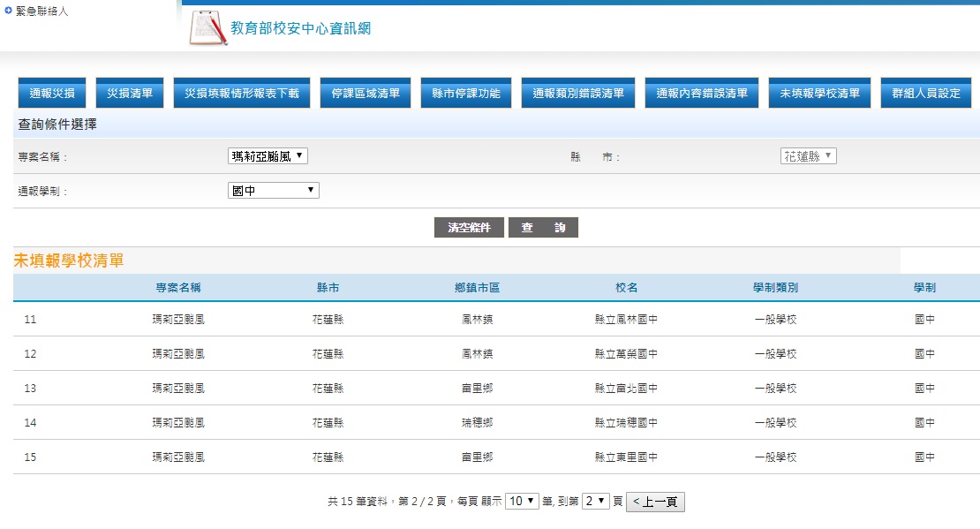Image resolution: width=980 pixels, height=529 pixels.
Task: Click the clipboard logo icon beside site title
Action: [208, 27]
